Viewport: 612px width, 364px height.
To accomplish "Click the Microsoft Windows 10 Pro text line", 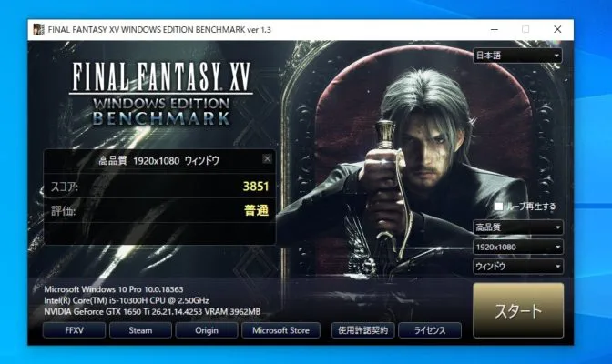I will [x=114, y=289].
